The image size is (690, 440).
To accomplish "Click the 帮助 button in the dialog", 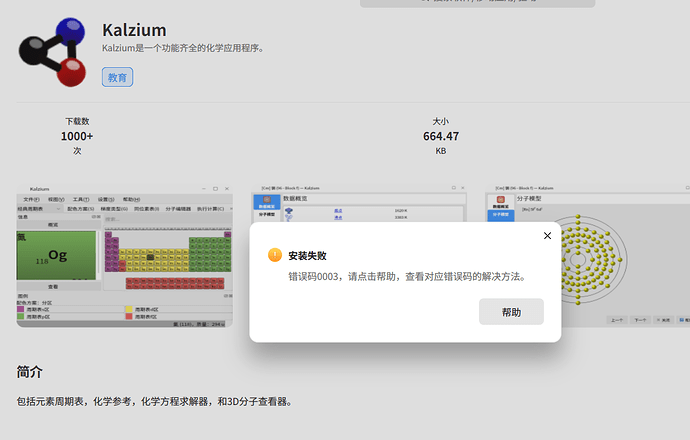I will point(511,312).
